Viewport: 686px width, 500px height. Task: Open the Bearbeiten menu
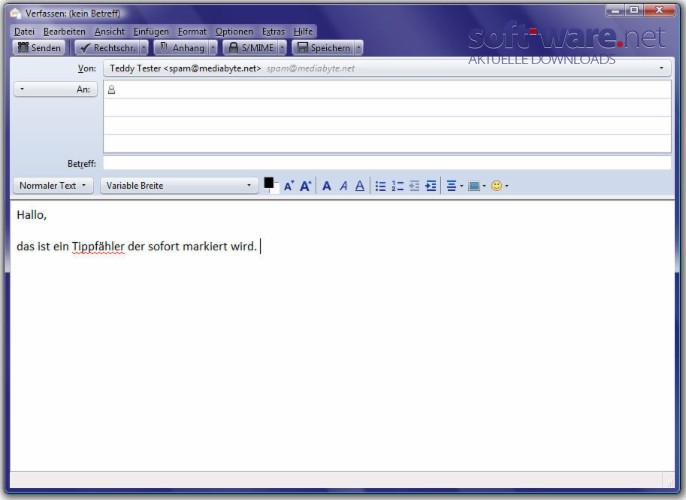tap(64, 31)
